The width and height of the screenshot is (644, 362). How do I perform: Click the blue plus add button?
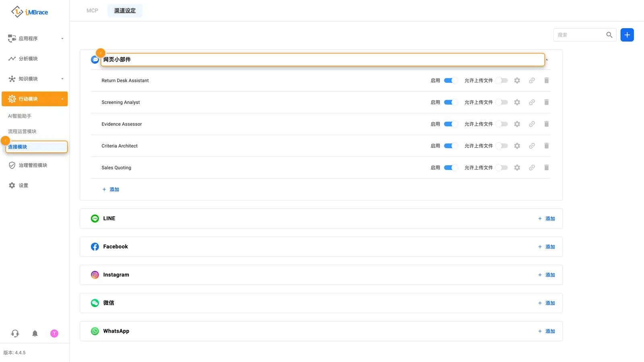(x=627, y=35)
